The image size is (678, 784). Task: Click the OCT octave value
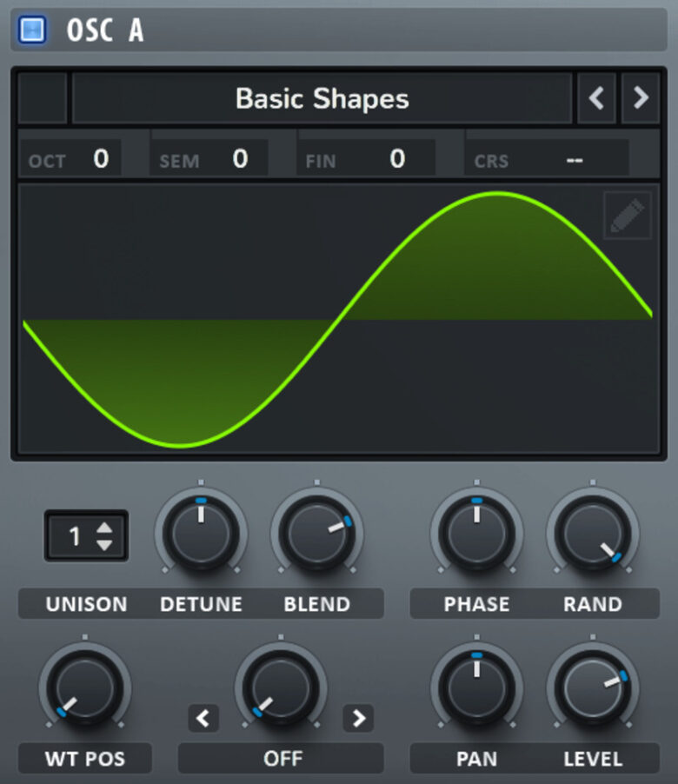101,159
